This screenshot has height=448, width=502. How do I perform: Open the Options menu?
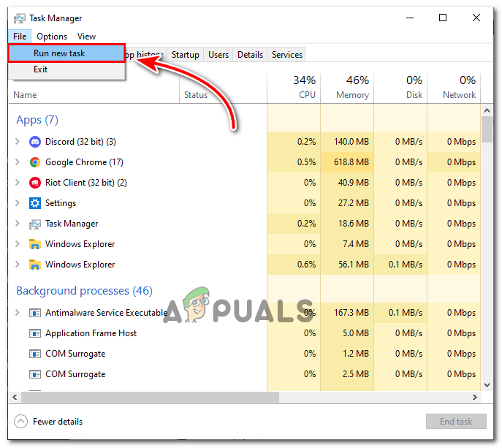(x=52, y=37)
